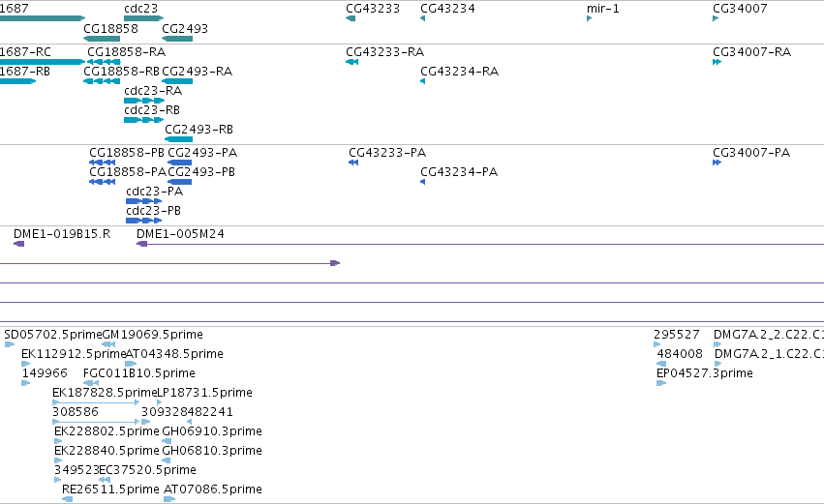Select the mir-1 gene label

click(603, 9)
